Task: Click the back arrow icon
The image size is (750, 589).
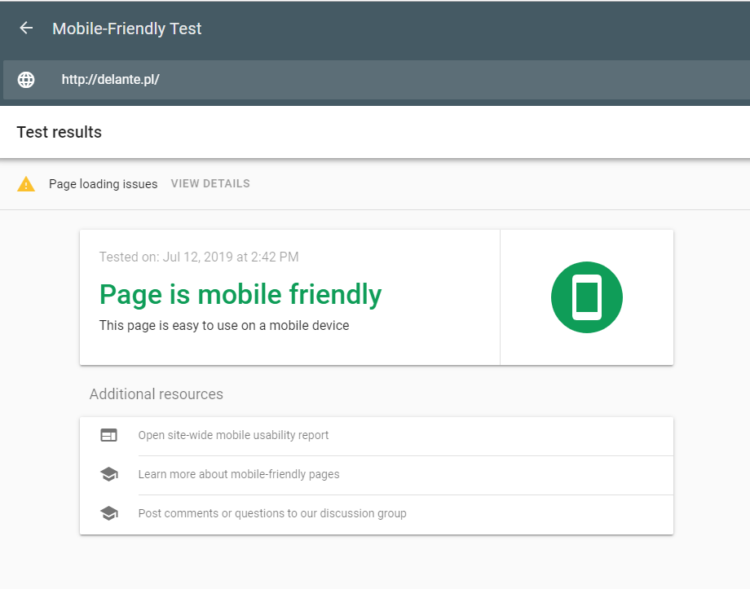Action: click(x=26, y=28)
